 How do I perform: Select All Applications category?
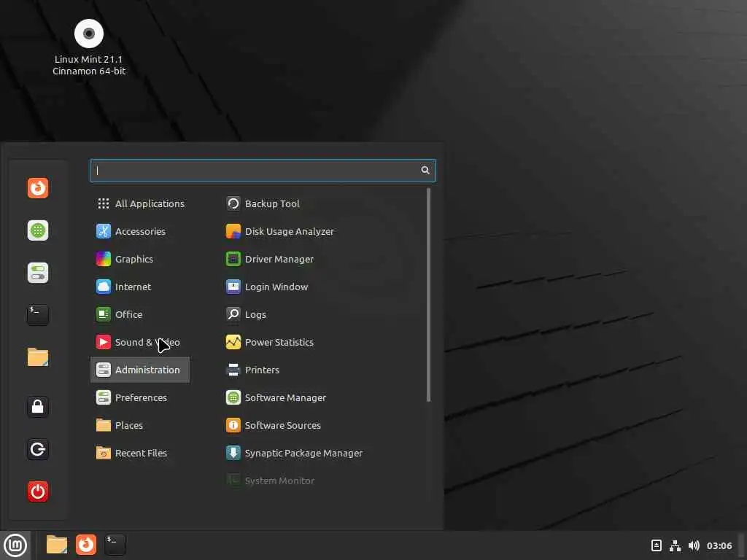[140, 204]
